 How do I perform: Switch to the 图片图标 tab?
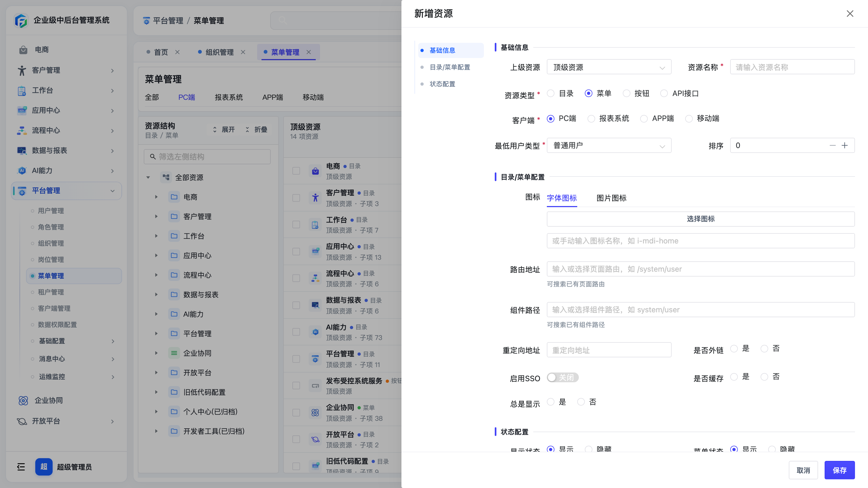[x=611, y=198]
